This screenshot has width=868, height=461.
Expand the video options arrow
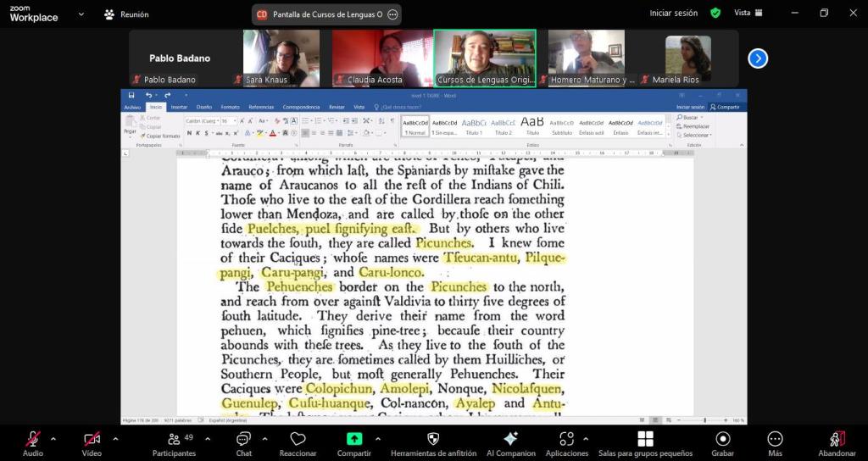coord(115,438)
